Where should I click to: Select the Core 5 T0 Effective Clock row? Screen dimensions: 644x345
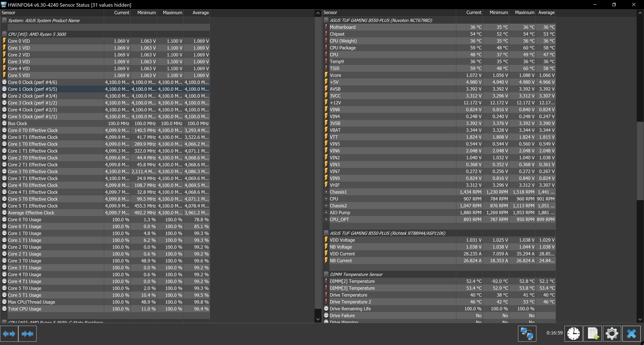tap(105, 199)
